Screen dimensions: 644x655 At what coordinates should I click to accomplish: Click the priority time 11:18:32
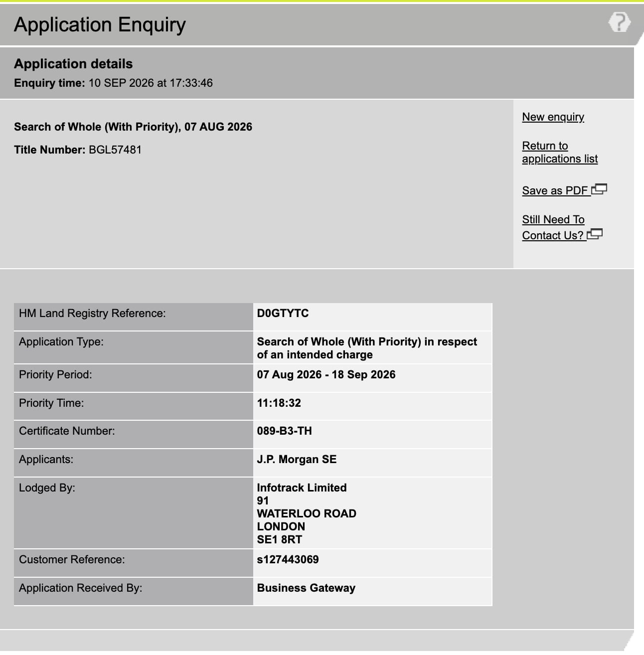coord(279,403)
